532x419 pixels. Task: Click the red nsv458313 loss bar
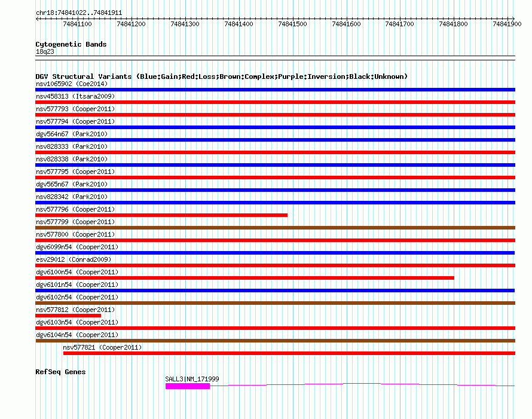click(x=275, y=102)
